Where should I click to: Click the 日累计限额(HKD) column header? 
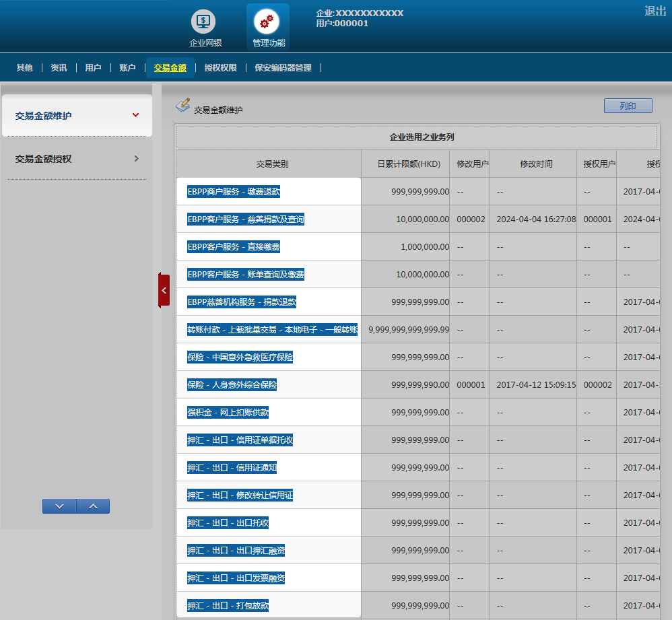coord(405,164)
